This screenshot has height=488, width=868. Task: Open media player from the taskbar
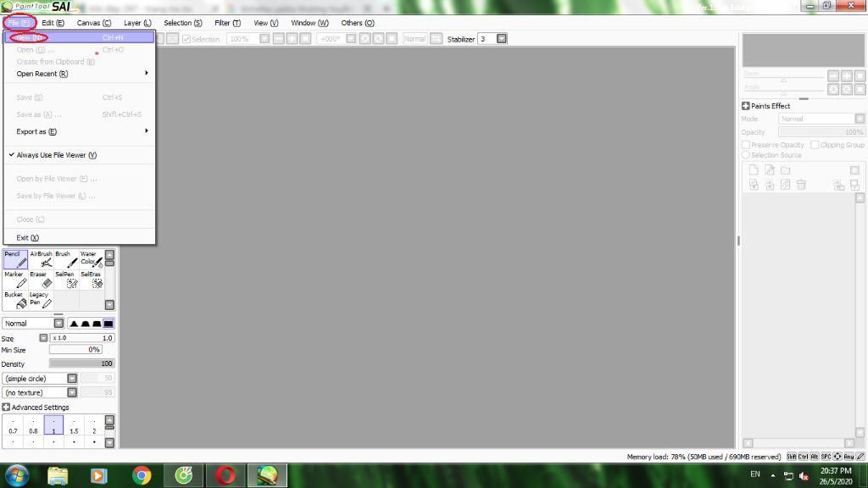pyautogui.click(x=99, y=475)
